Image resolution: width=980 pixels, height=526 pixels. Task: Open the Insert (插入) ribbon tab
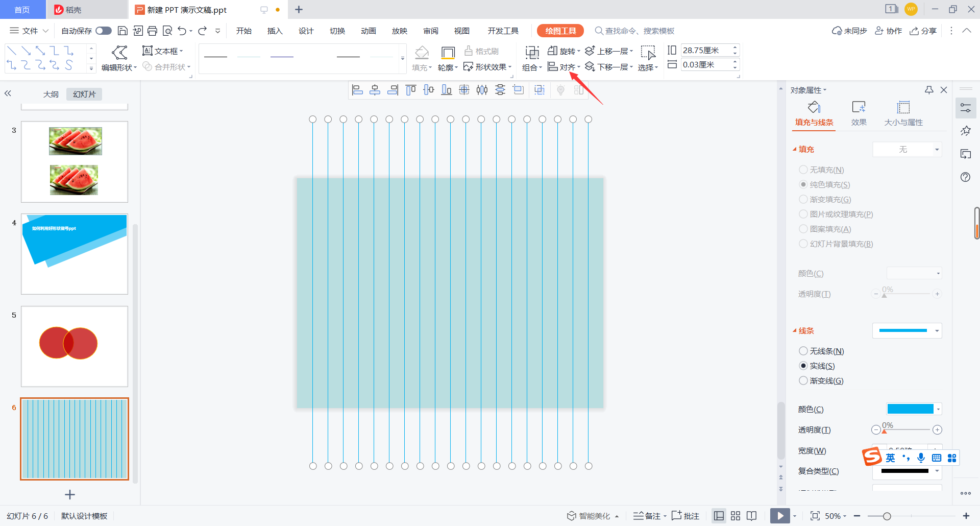click(x=275, y=31)
